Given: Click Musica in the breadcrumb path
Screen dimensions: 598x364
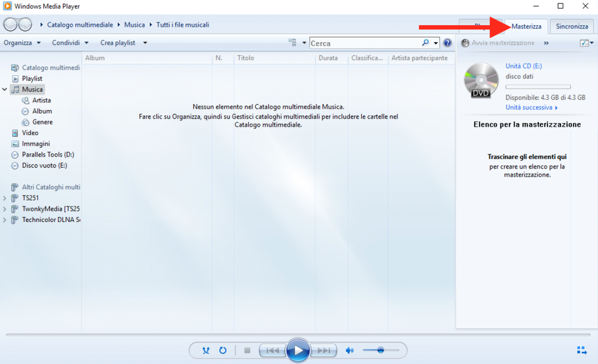Looking at the screenshot, I should point(135,25).
